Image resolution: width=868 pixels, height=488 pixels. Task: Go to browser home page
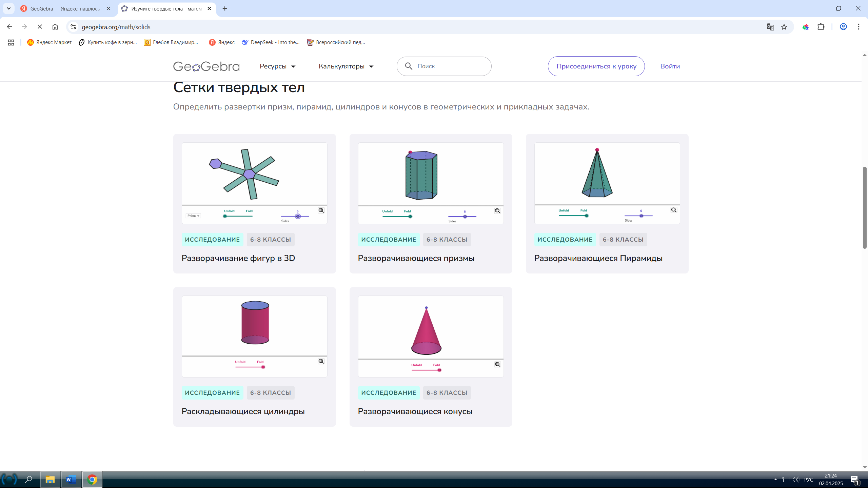[x=55, y=27]
